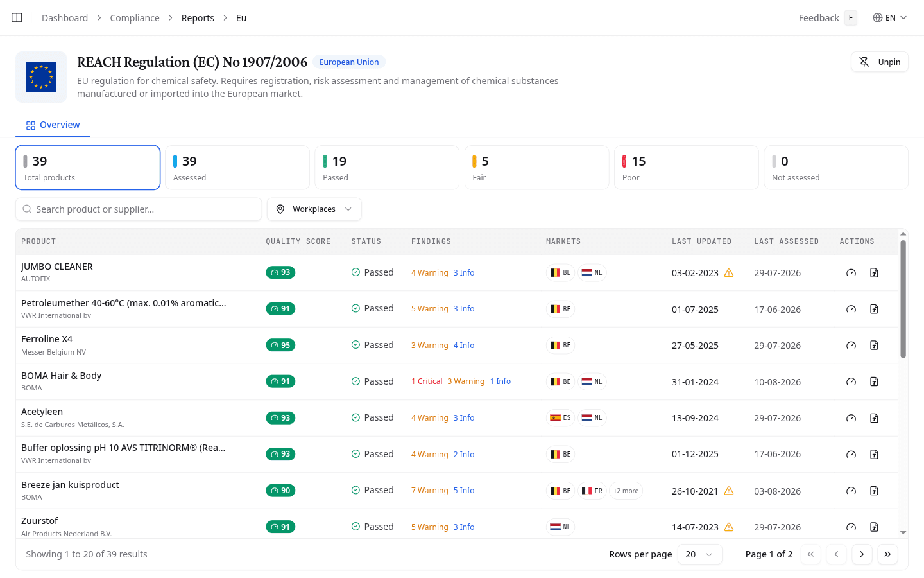The width and height of the screenshot is (924, 578).
Task: Open the JUMBO CLEANER product name
Action: pyautogui.click(x=57, y=267)
